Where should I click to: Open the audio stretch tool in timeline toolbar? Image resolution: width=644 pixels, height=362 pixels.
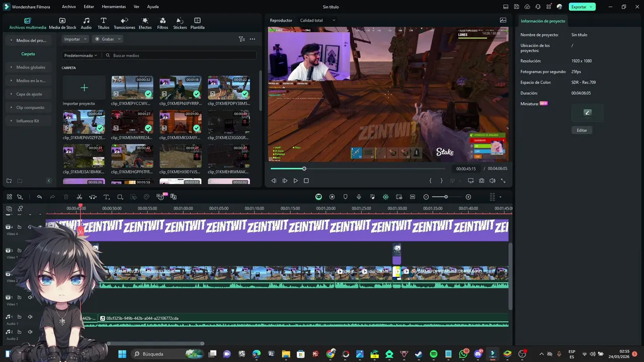click(93, 197)
